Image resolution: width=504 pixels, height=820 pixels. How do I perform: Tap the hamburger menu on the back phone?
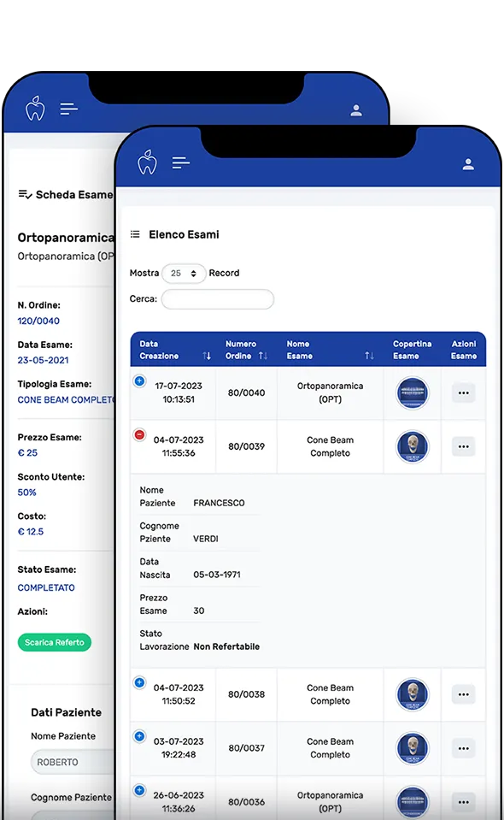pyautogui.click(x=68, y=109)
